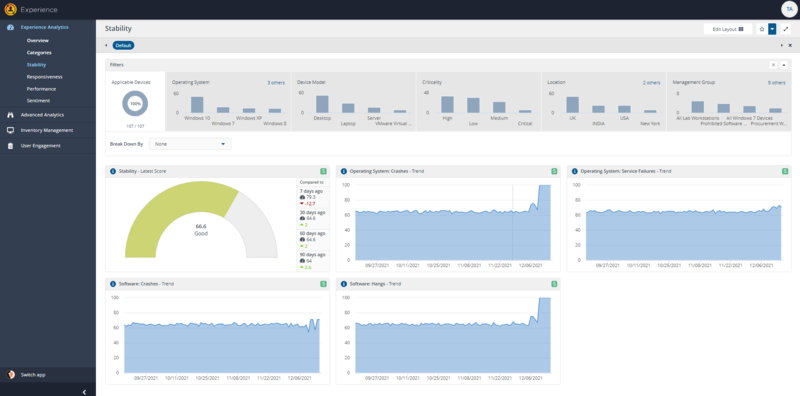Screen dimensions: 800x396
Task: Click the green S badge on Stability - Latest Score
Action: tap(323, 171)
